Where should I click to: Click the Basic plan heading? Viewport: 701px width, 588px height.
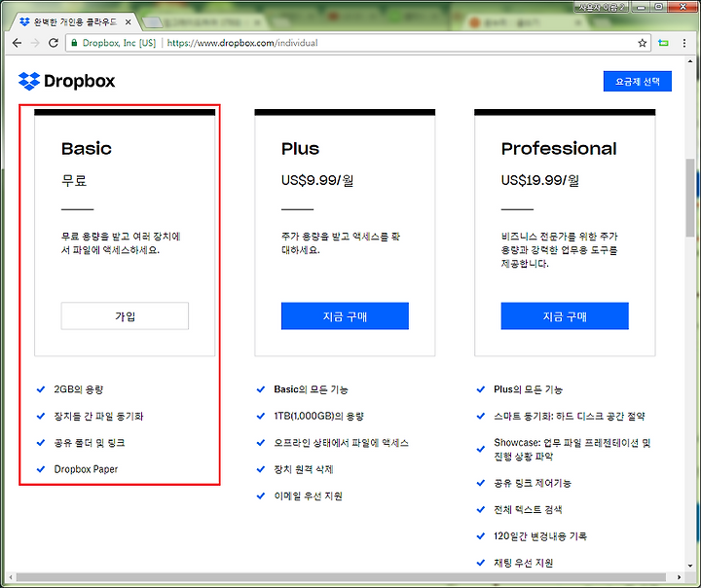(x=87, y=148)
